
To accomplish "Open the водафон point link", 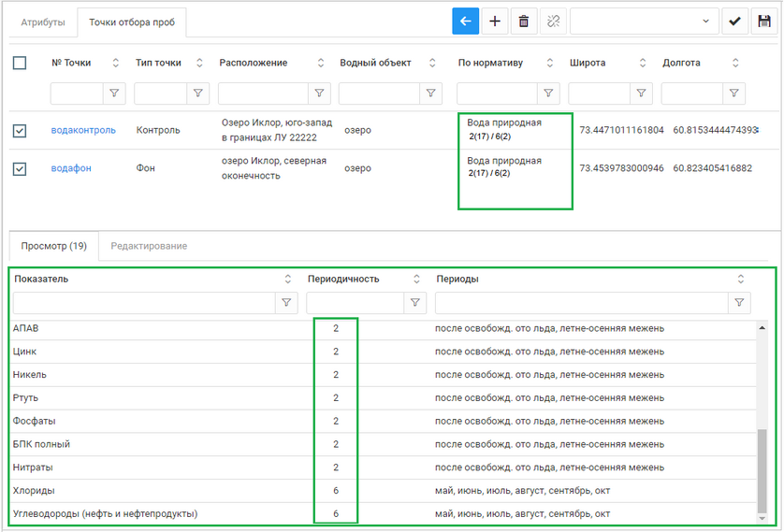I will point(71,169).
